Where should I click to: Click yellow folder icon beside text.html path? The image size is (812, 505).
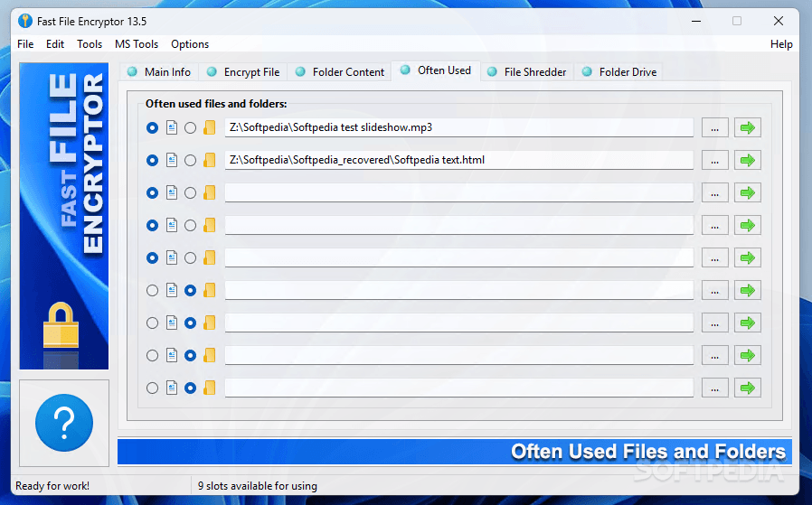[209, 161]
